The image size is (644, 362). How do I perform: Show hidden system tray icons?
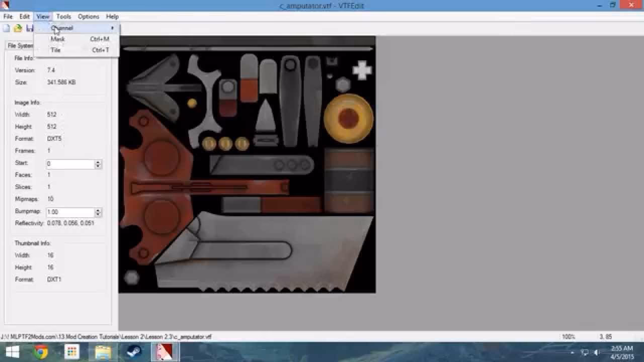pos(573,352)
